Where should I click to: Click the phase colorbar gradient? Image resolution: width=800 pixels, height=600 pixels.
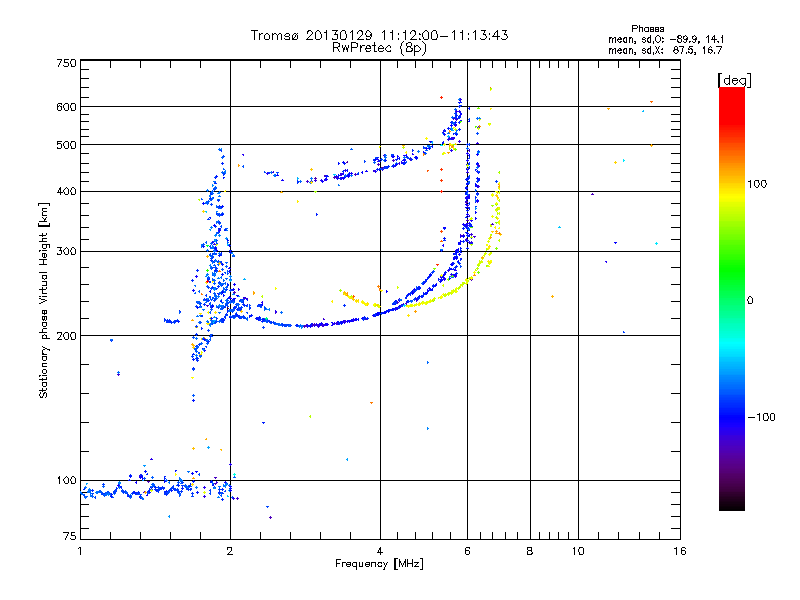(732, 298)
